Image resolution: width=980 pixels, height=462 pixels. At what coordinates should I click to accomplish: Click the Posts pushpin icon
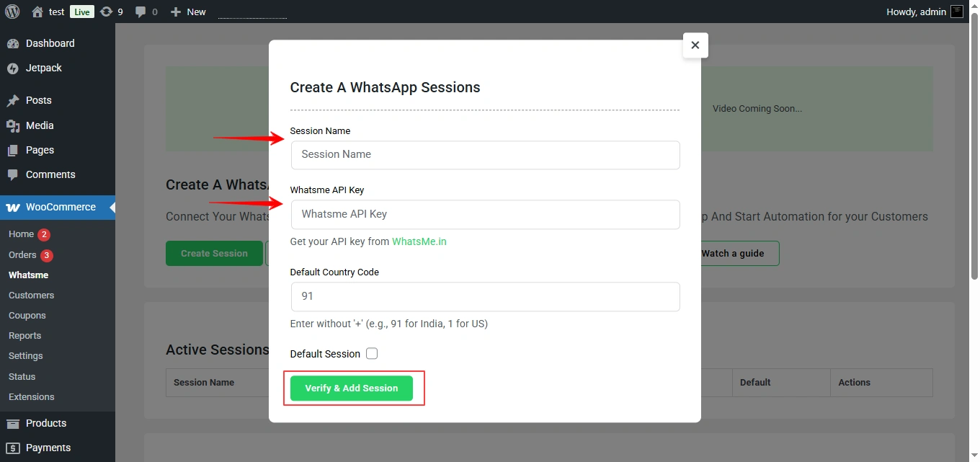13,101
